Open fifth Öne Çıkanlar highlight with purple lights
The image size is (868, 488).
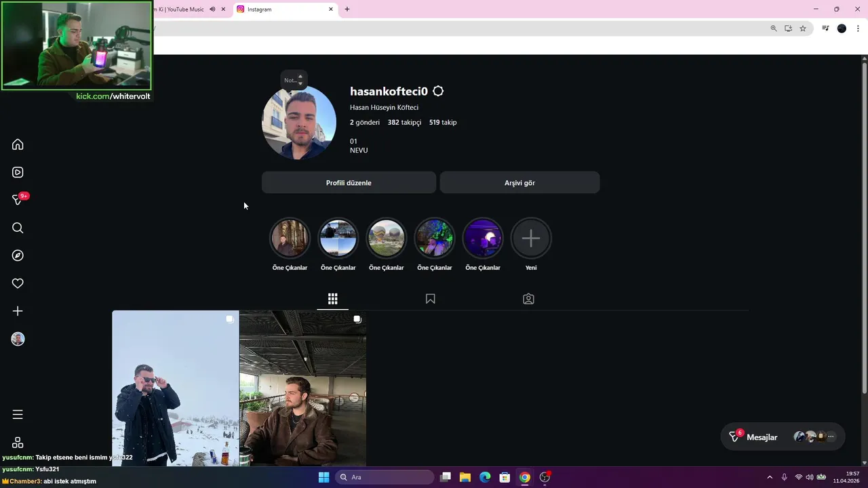tap(482, 238)
